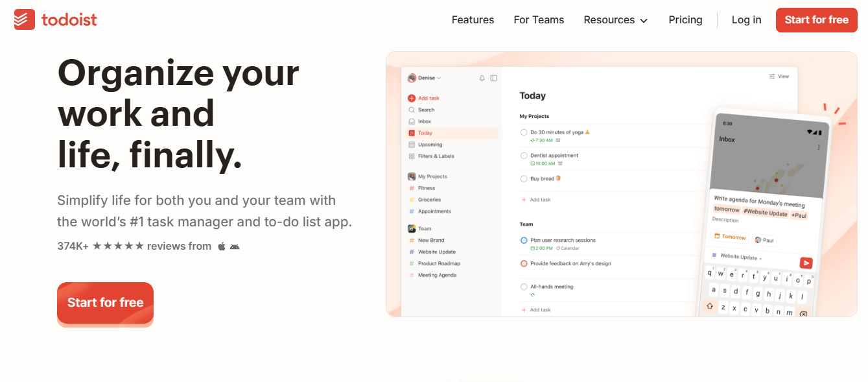Open the three-dot menu on phone Inbox

click(x=819, y=147)
